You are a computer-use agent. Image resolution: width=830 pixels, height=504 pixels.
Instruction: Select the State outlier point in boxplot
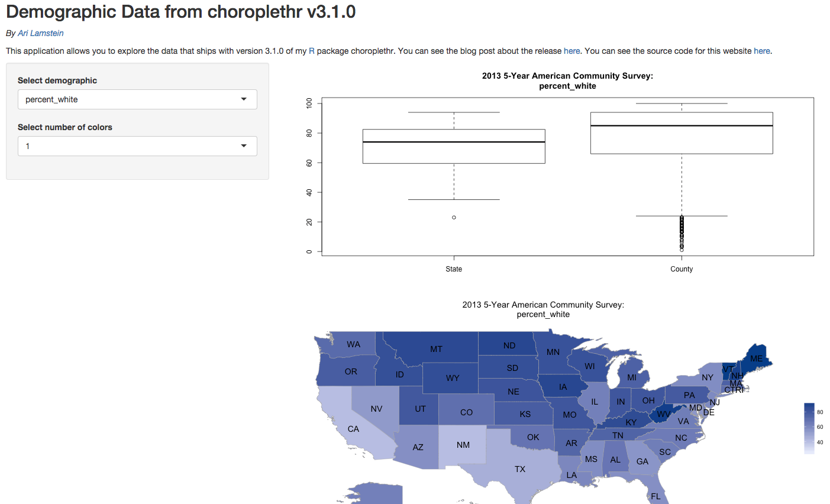pyautogui.click(x=454, y=218)
